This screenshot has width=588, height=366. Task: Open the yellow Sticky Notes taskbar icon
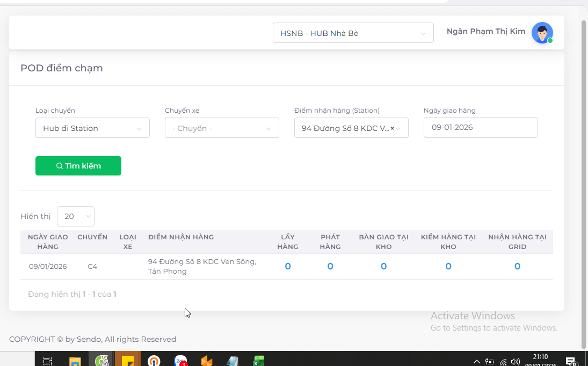click(127, 361)
